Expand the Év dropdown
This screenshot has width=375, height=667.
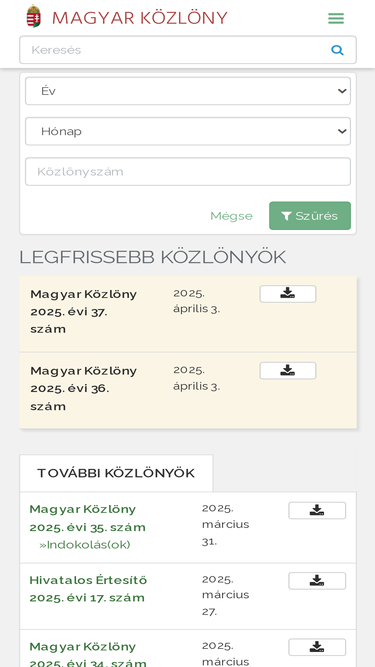coord(188,91)
